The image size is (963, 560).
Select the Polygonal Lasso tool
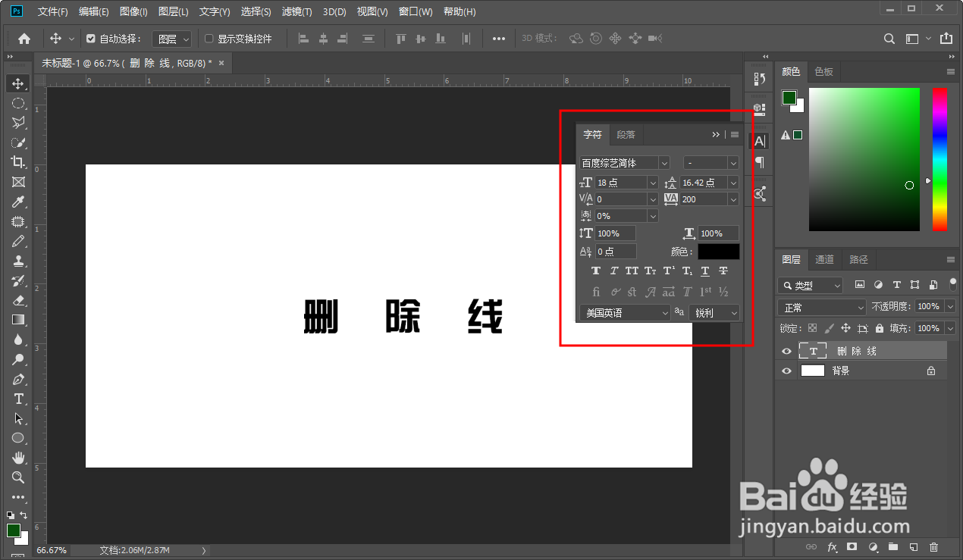[18, 123]
